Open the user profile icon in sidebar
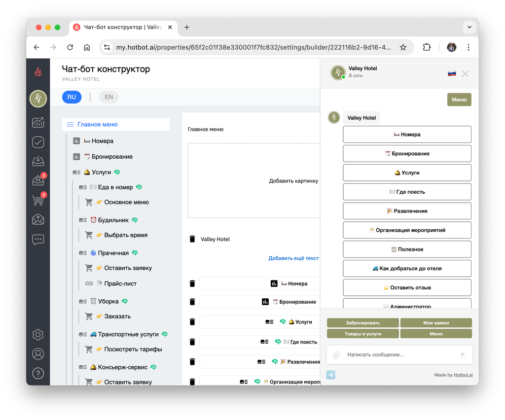Screen dimensions: 505x420 (38, 354)
